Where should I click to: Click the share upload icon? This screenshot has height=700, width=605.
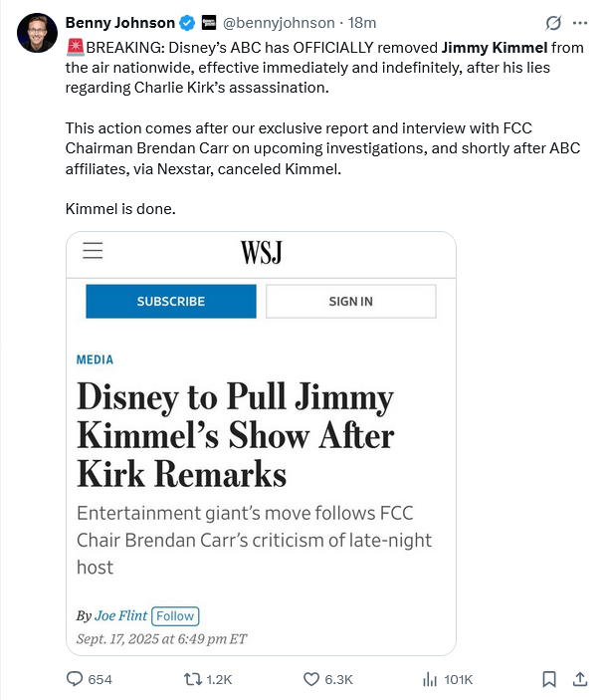pos(580,679)
